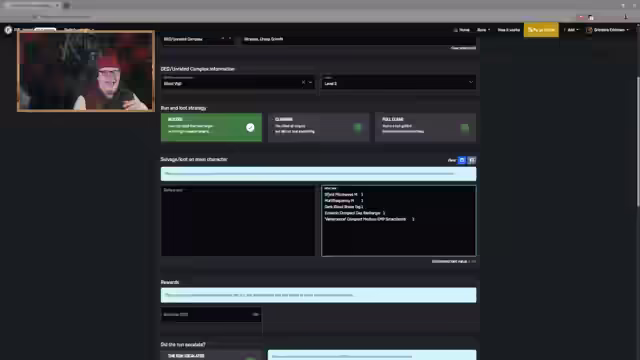Select The run escalated option card
Viewport: 640px width, 360px height.
[x=211, y=355]
